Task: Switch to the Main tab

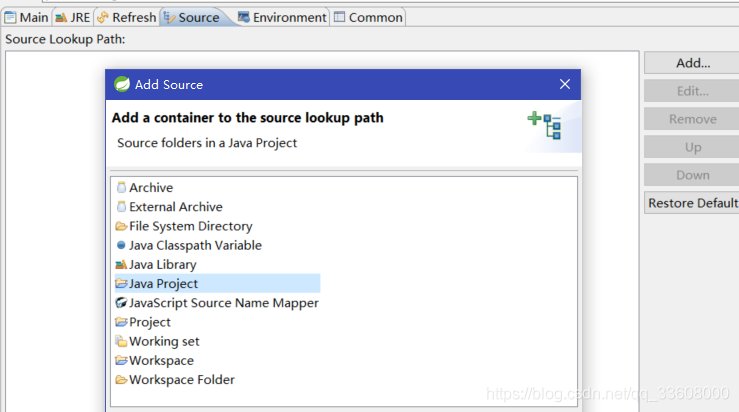Action: click(x=26, y=17)
